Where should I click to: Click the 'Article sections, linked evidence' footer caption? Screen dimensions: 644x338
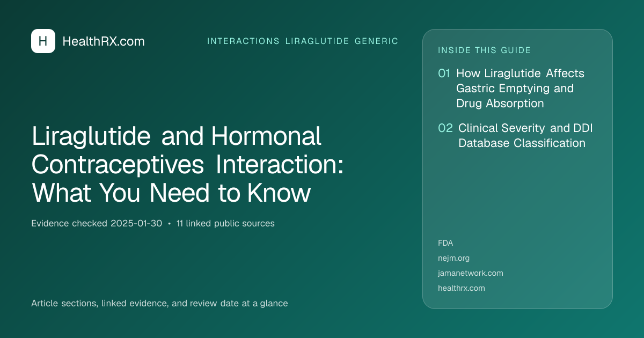click(x=159, y=303)
